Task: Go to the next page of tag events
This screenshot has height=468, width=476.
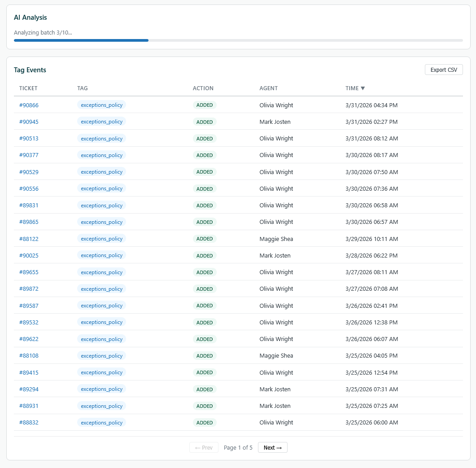Action: tap(272, 447)
